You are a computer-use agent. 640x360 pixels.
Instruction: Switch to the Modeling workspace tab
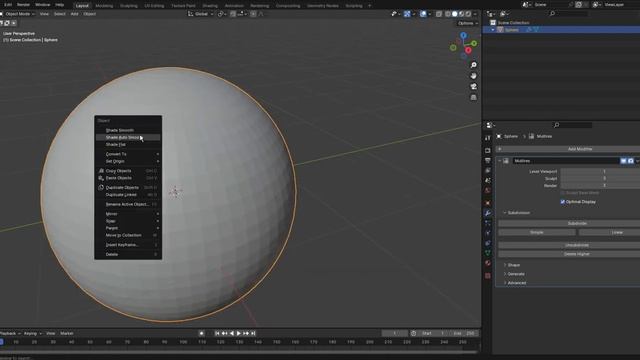point(104,6)
